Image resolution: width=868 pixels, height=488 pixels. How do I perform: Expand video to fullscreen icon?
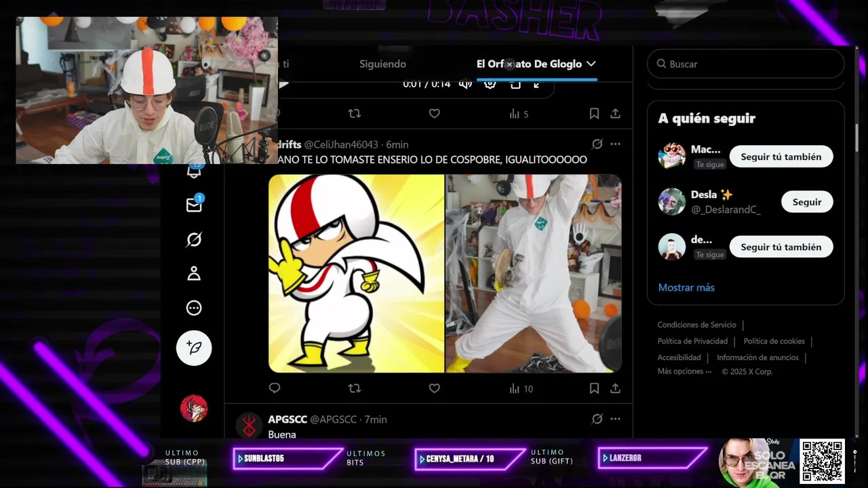pos(538,84)
